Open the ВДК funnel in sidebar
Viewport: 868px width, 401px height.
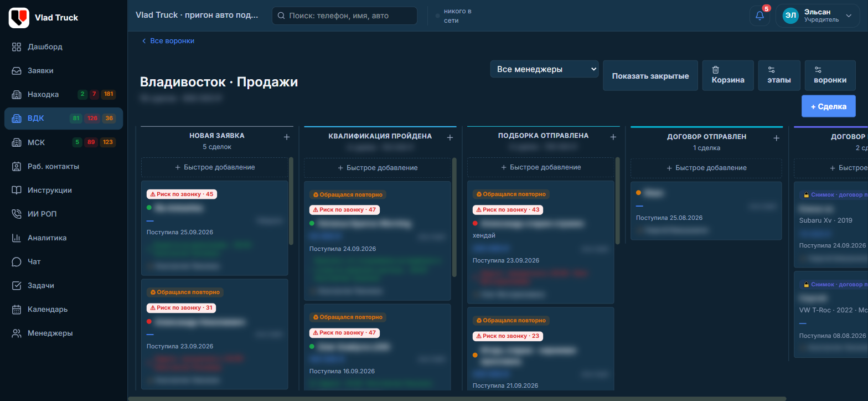(64, 119)
